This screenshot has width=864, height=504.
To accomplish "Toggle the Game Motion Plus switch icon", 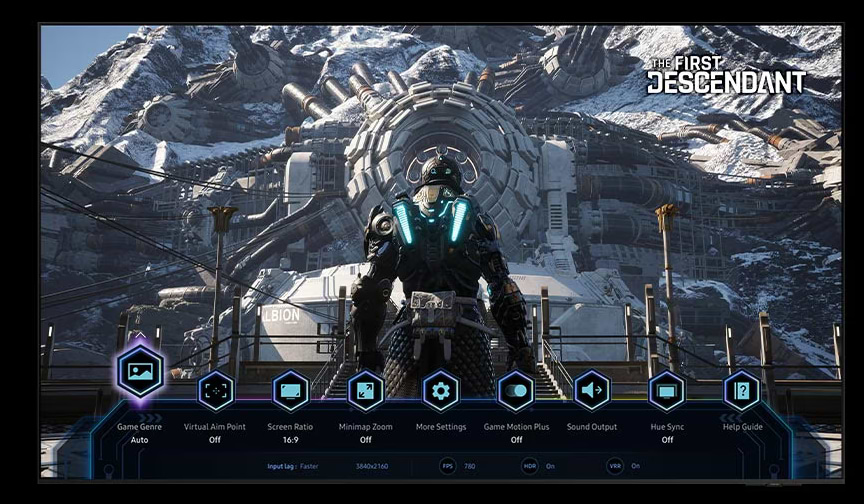I will point(516,391).
